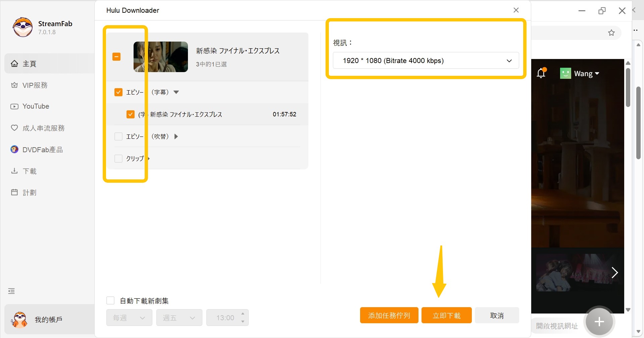Increase the 13:00 time with the stepper
The width and height of the screenshot is (644, 338).
coord(243,314)
